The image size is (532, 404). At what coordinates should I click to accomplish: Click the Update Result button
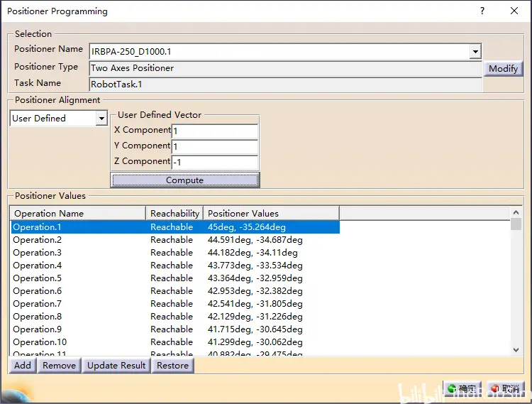coord(116,366)
